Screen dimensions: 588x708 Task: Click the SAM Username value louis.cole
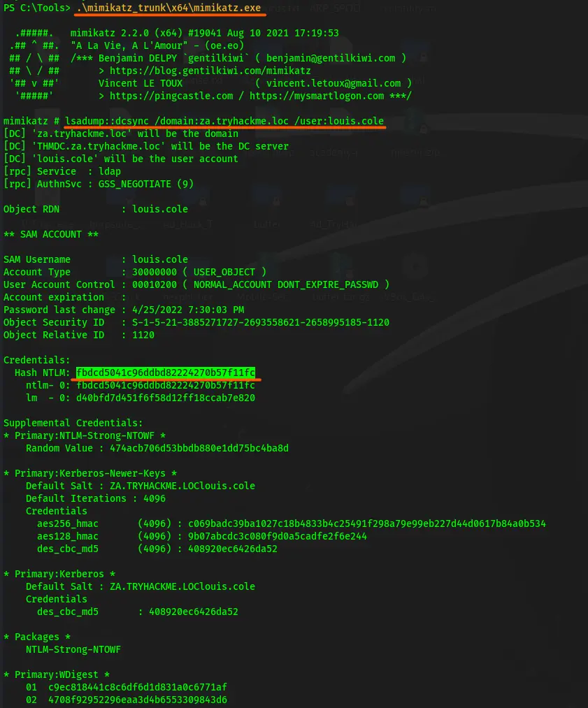click(160, 259)
